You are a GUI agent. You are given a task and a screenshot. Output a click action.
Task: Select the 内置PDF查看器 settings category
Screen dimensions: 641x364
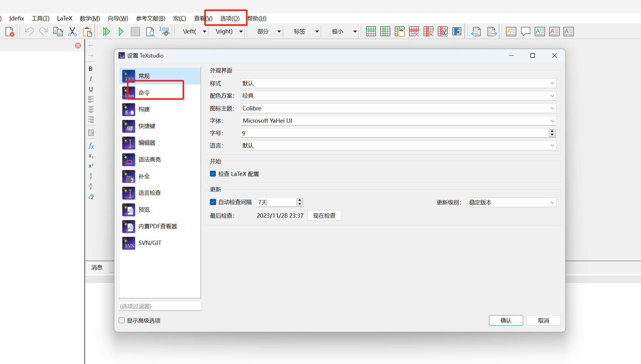[x=160, y=226]
